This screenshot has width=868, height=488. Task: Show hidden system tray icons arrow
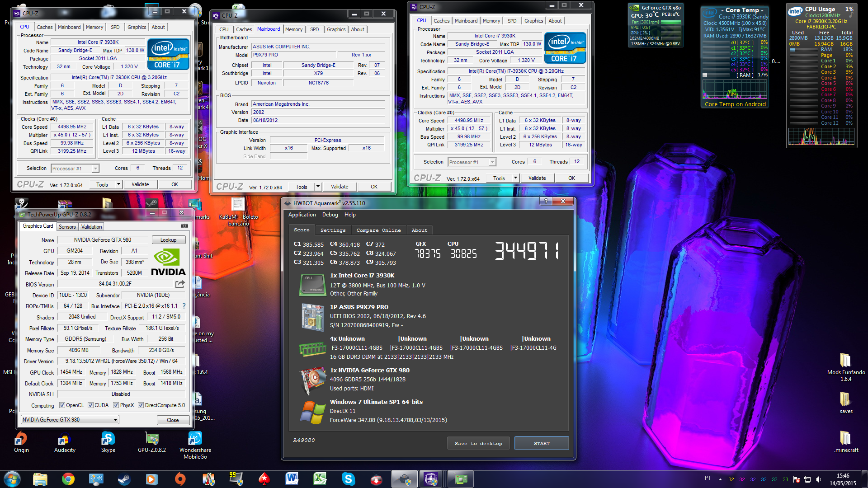(720, 479)
